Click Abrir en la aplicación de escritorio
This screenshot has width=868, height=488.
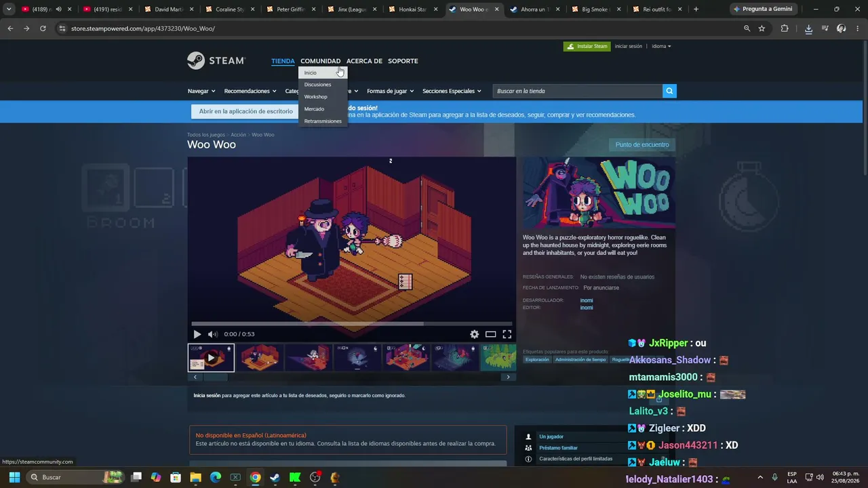[x=246, y=111]
